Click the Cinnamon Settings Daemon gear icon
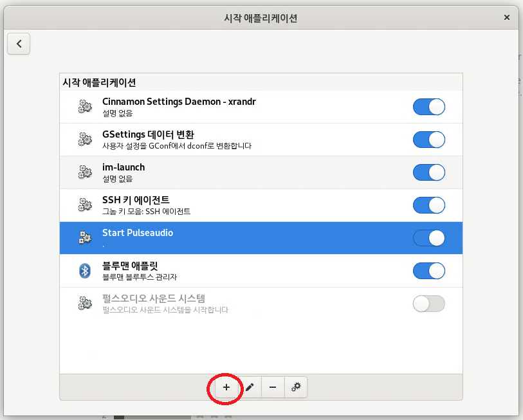523x420 pixels. click(x=85, y=107)
